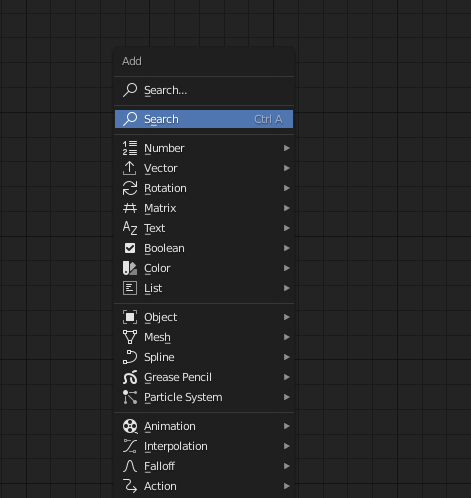Click the Matrix grid icon
Image resolution: width=471 pixels, height=498 pixels.
[x=130, y=208]
